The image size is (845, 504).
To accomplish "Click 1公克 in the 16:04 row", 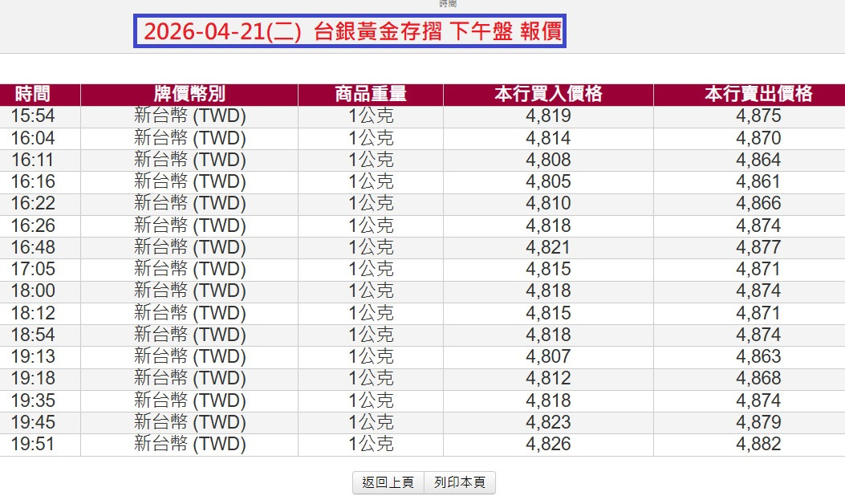I will click(x=371, y=138).
